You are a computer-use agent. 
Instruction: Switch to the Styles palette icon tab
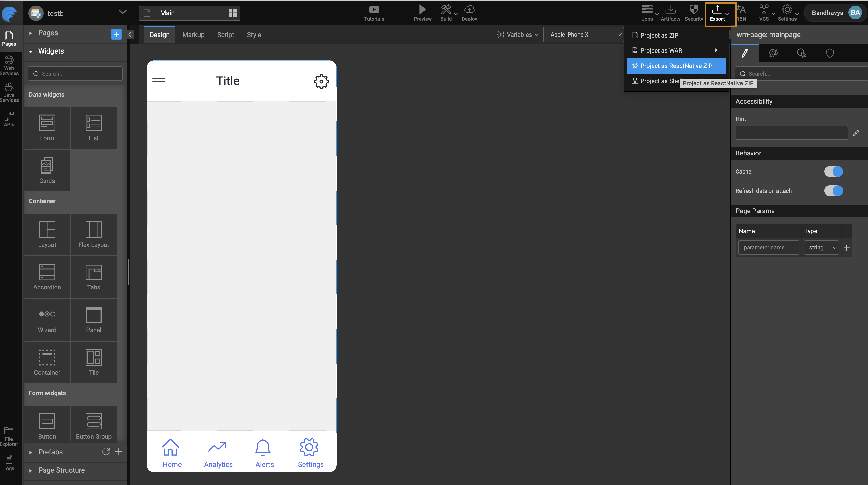coord(773,53)
